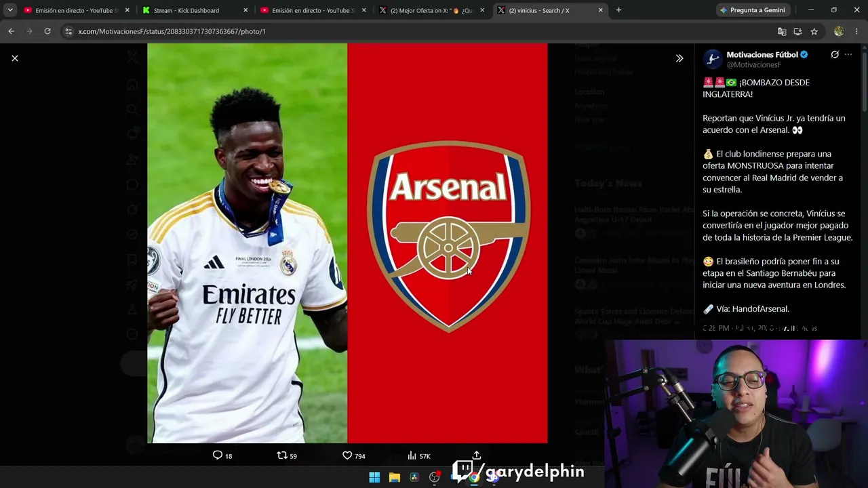The image size is (868, 488).
Task: Click the @MotivacionesF handle
Action: tap(753, 65)
